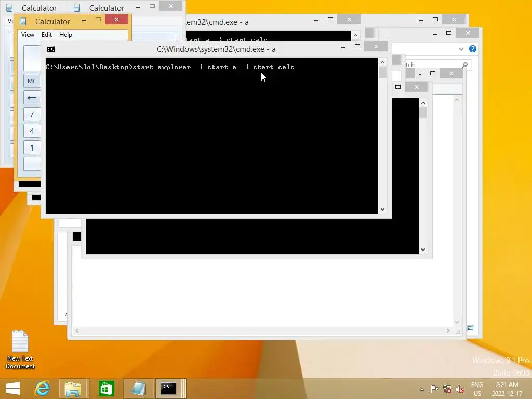
Task: Click the 4 key in Calculator
Action: [x=32, y=131]
